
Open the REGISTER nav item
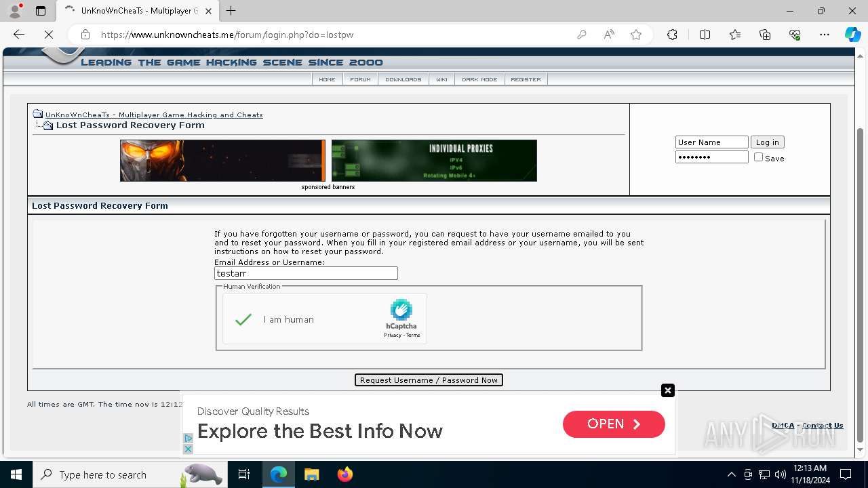(x=526, y=79)
